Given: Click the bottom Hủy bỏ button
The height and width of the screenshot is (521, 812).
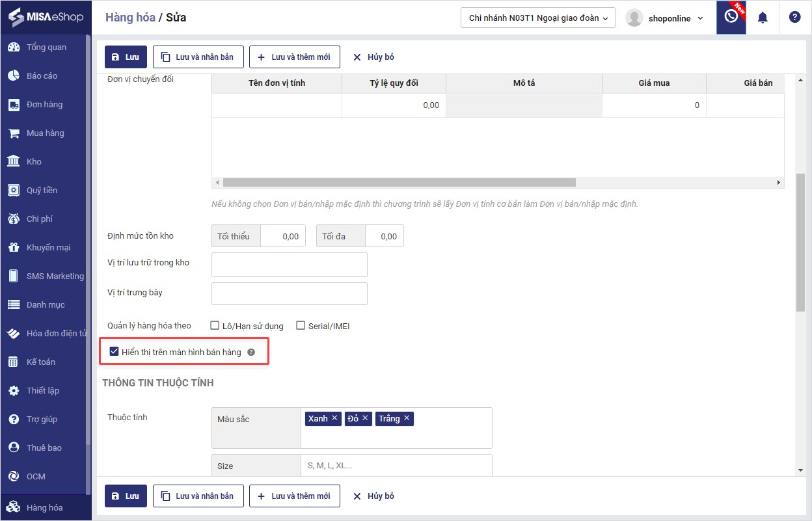Looking at the screenshot, I should (373, 496).
